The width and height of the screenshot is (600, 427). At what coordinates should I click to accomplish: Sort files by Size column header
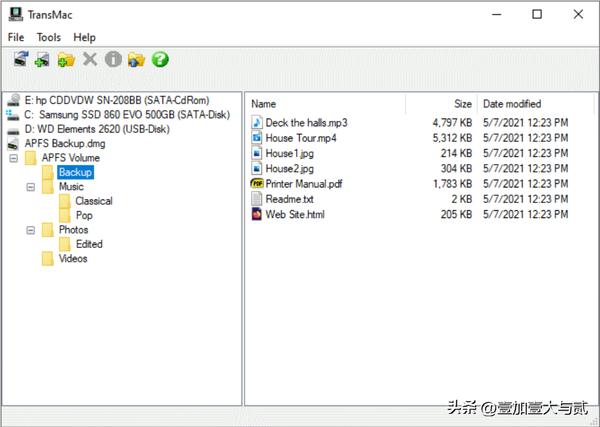click(x=463, y=104)
